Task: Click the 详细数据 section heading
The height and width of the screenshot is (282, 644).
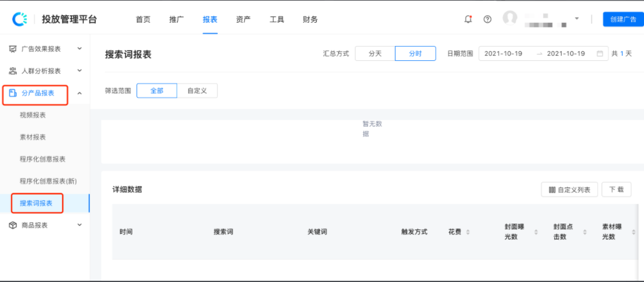Action: (127, 190)
